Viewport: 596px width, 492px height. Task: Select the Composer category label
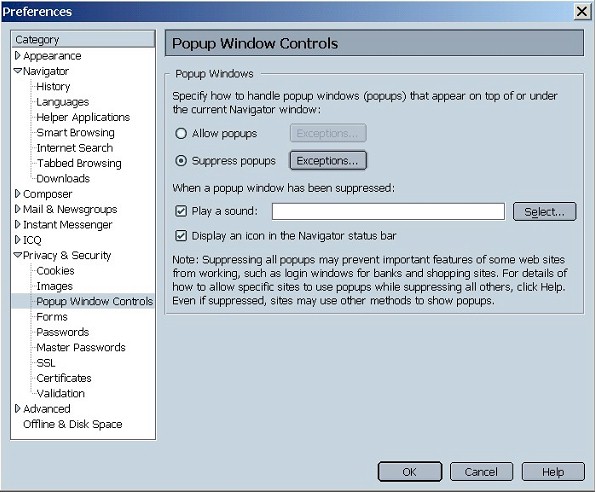(48, 194)
